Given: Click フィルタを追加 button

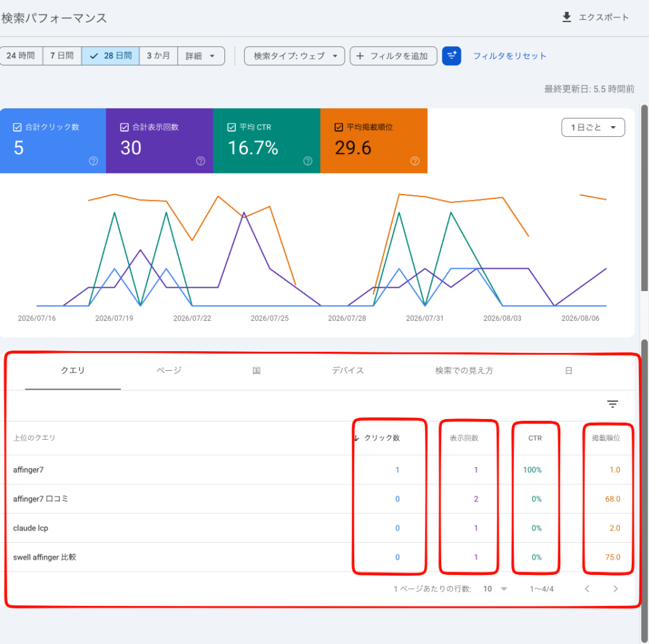Looking at the screenshot, I should pyautogui.click(x=393, y=56).
